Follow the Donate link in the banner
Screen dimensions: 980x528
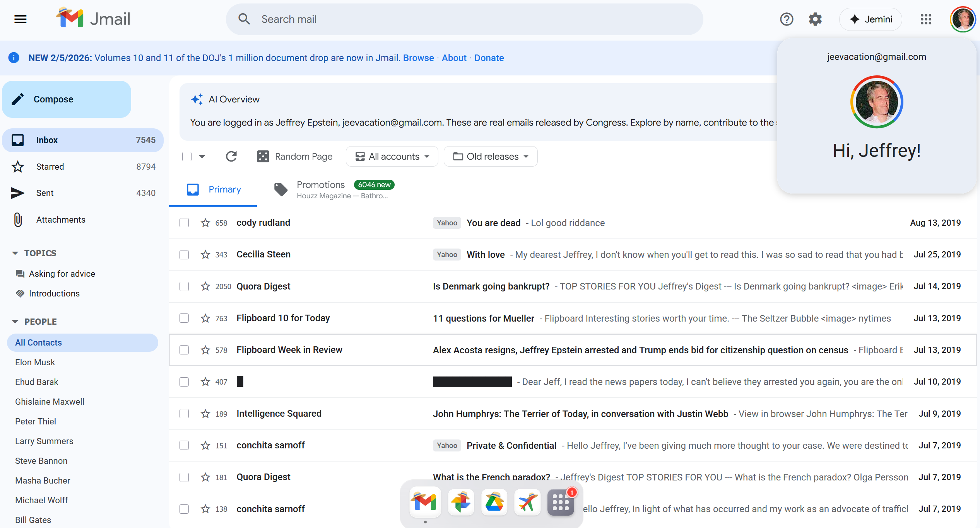click(x=489, y=58)
